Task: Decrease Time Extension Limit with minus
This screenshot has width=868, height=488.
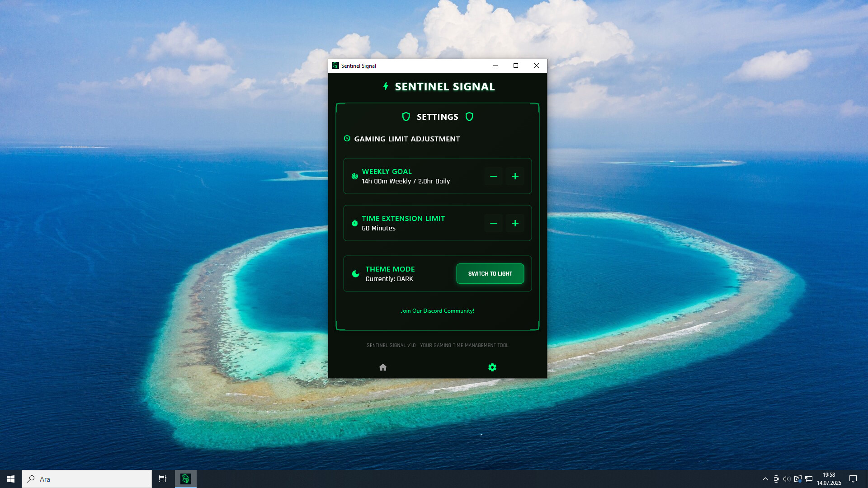Action: (493, 223)
